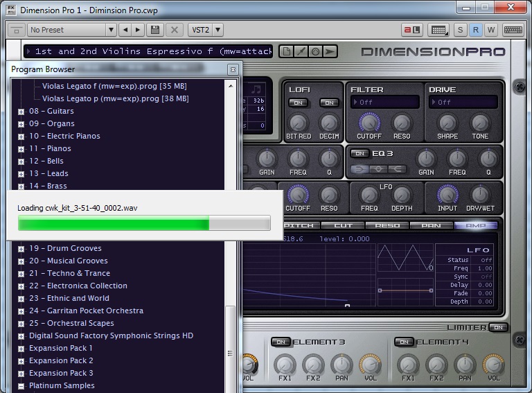This screenshot has height=393, width=532.
Task: Select Digital Sound Factory Symphonic Strings HD
Action: tap(111, 335)
